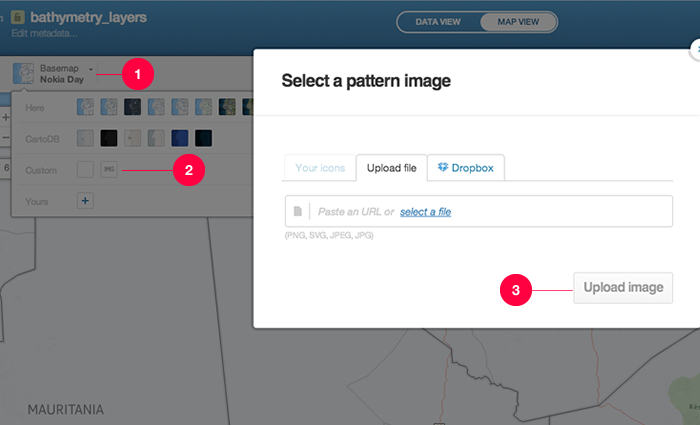Screen dimensions: 700x425
Task: Click the select a file link
Action: pyautogui.click(x=425, y=212)
